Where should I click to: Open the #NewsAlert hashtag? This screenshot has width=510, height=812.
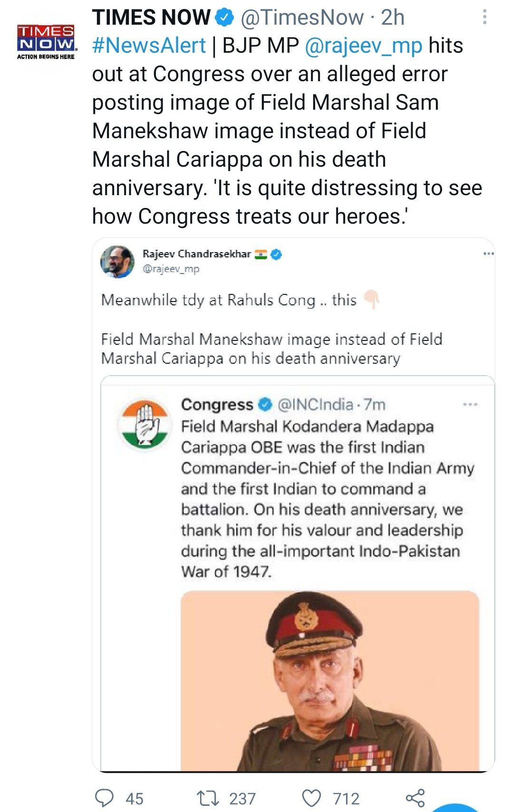[x=149, y=46]
